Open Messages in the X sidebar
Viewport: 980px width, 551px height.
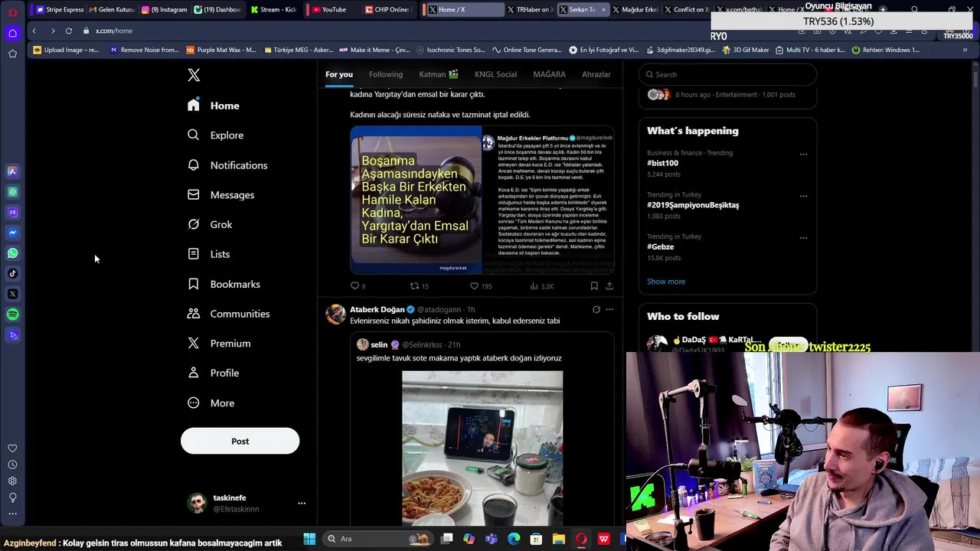coord(221,195)
